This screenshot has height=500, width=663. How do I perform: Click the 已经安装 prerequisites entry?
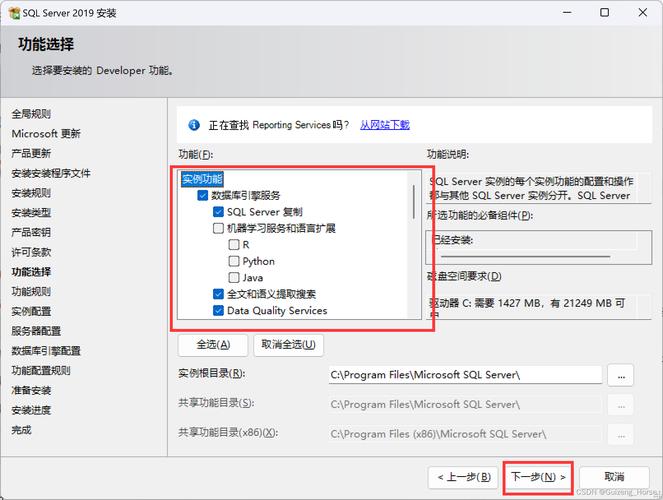point(452,240)
